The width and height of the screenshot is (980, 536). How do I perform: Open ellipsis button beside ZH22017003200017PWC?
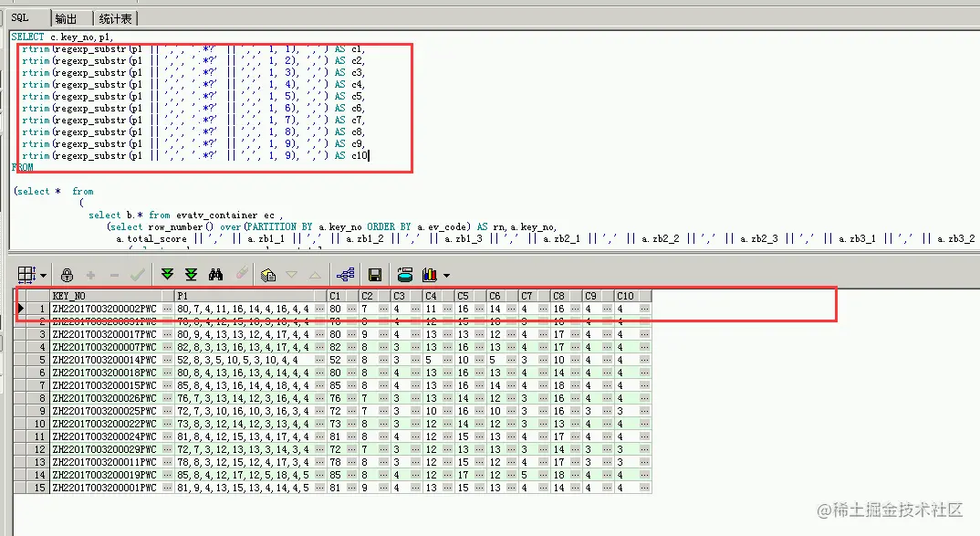pyautogui.click(x=167, y=334)
